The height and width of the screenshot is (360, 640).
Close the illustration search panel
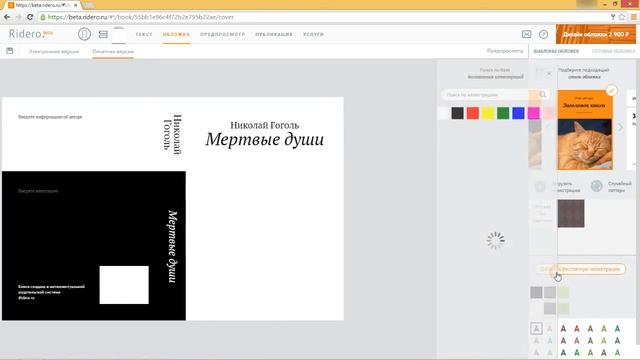pyautogui.click(x=549, y=73)
